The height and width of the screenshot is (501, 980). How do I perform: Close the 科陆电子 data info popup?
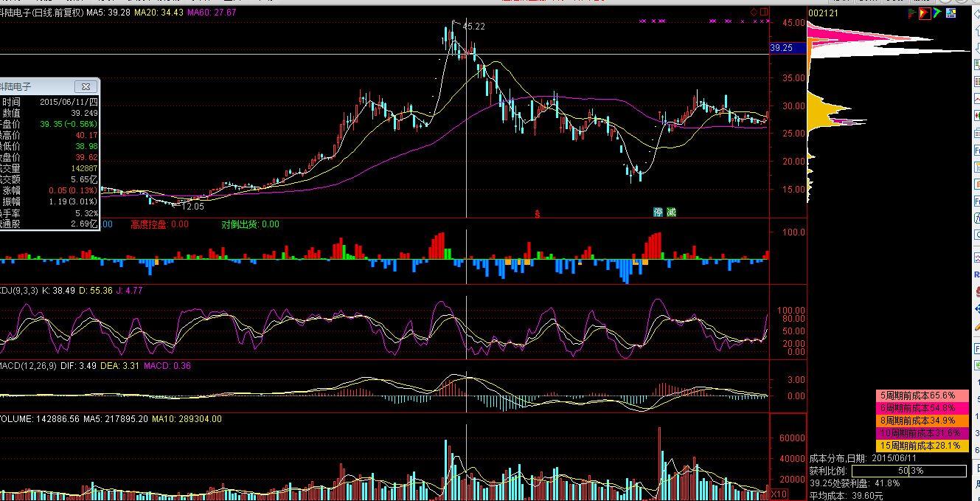click(86, 86)
